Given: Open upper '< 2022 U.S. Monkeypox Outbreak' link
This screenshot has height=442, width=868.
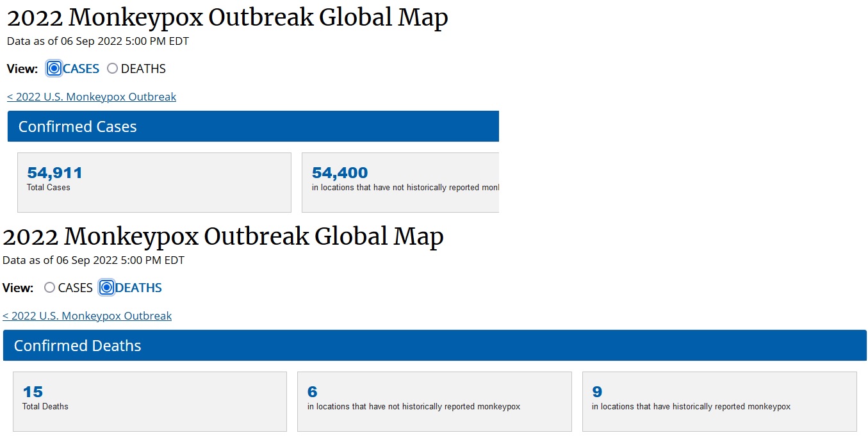Looking at the screenshot, I should (92, 97).
